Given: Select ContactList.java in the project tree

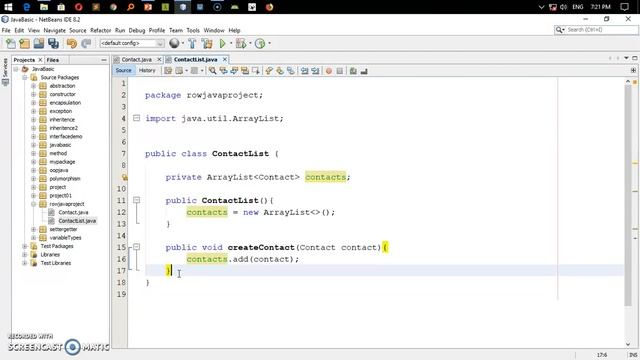Looking at the screenshot, I should (x=77, y=221).
